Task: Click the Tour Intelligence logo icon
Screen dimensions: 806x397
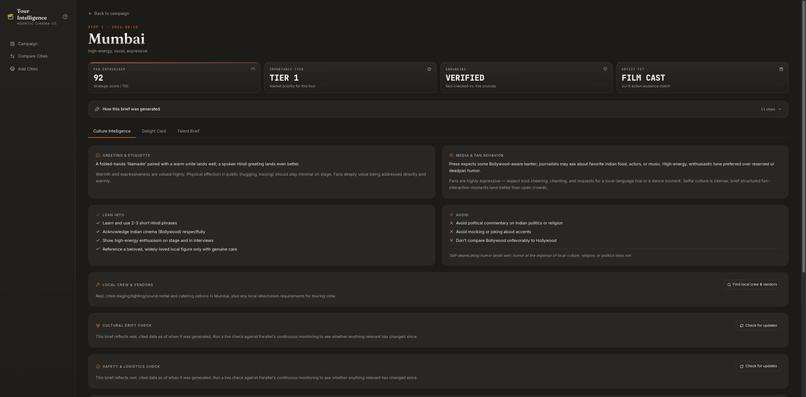Action: coord(10,17)
